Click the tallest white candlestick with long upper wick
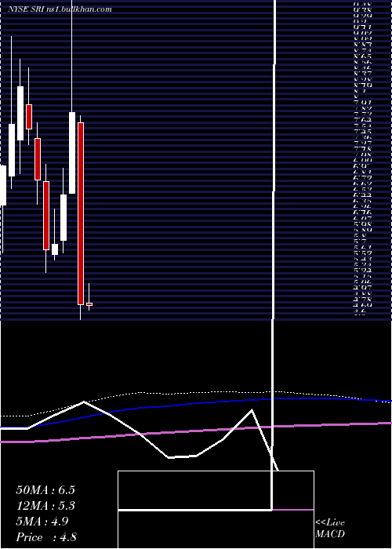Viewport: 392px width, 549px height. pos(72,153)
